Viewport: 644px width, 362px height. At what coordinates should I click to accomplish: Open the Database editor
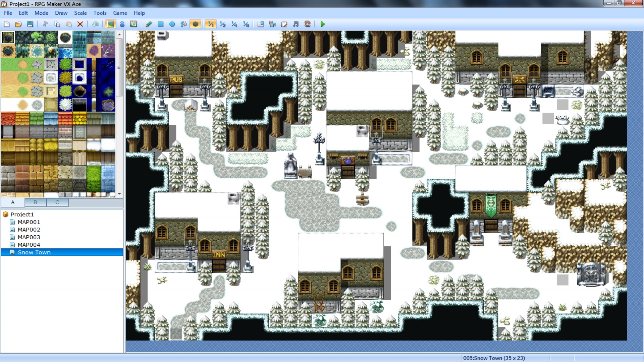pos(261,24)
